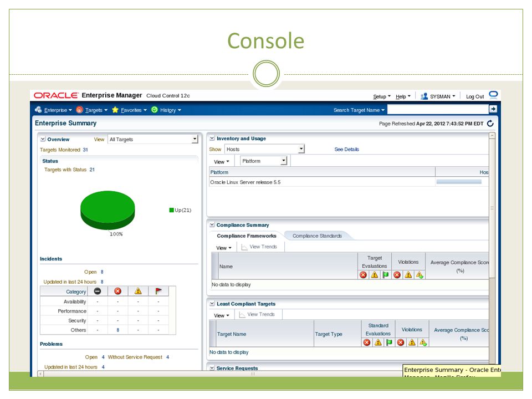Viewport: 532px width, 399px height.
Task: Click the red flag icon in incidents table
Action: [x=158, y=291]
